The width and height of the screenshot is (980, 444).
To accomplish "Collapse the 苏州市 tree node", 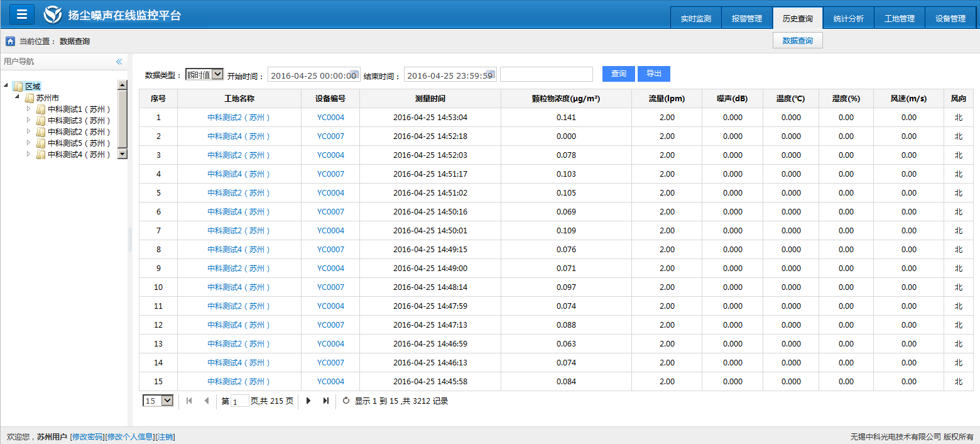I will 17,97.
